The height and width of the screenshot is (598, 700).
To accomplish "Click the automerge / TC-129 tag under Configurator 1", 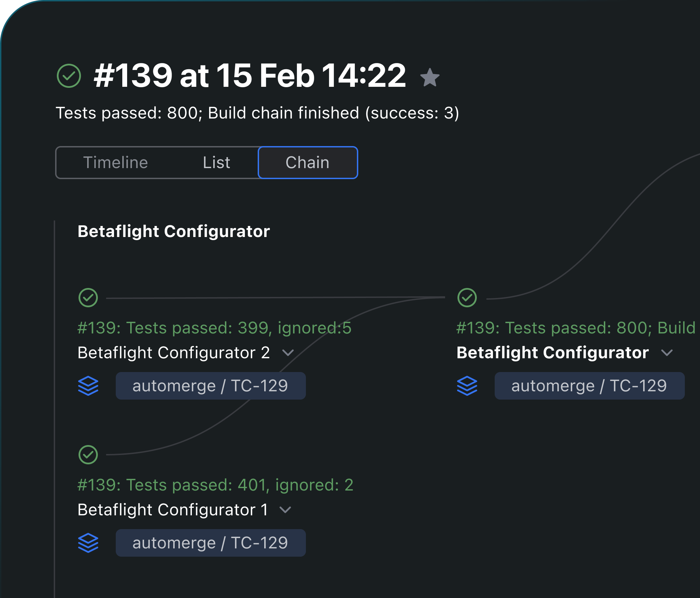I will [x=210, y=543].
